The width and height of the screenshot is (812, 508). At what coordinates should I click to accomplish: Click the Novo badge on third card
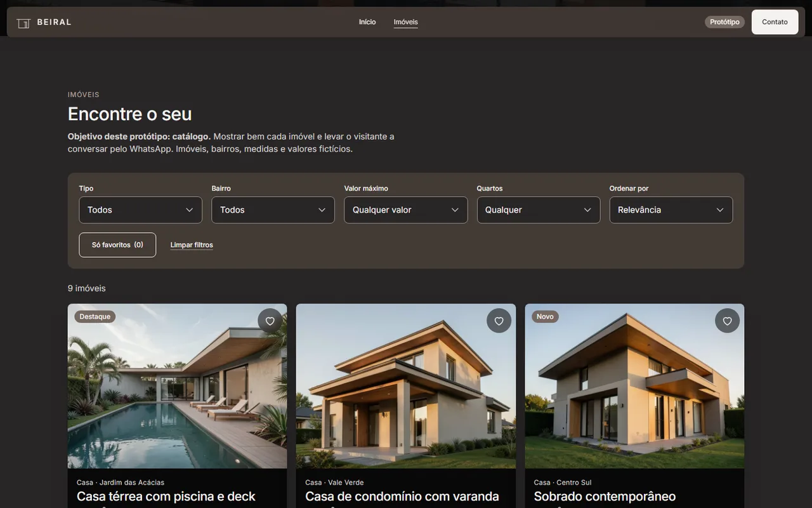pos(545,316)
